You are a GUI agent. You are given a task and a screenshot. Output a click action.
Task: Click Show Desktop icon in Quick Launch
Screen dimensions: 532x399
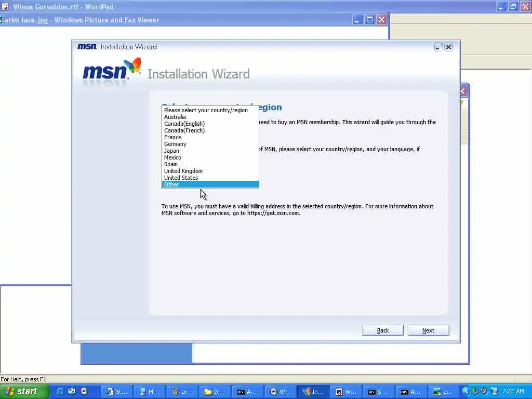point(72,392)
